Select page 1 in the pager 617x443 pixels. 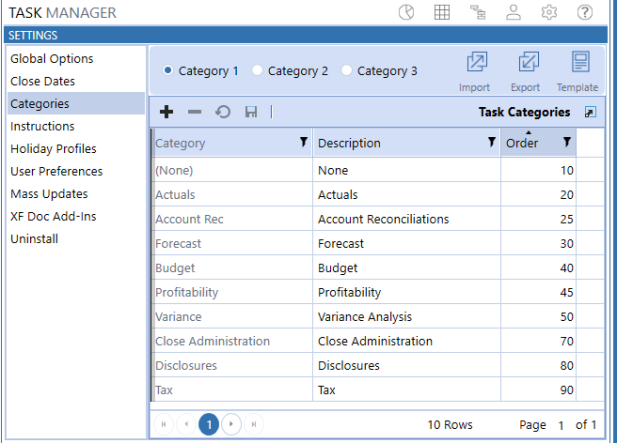209,425
